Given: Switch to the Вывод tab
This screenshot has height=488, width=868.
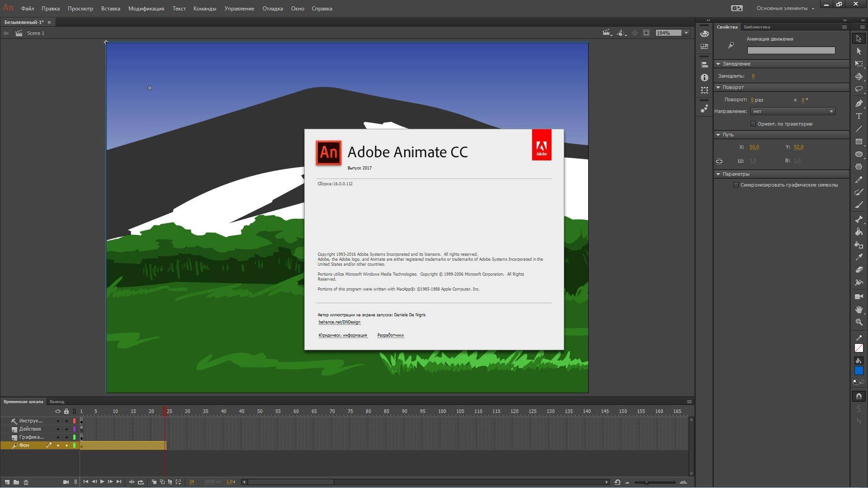Looking at the screenshot, I should 57,402.
